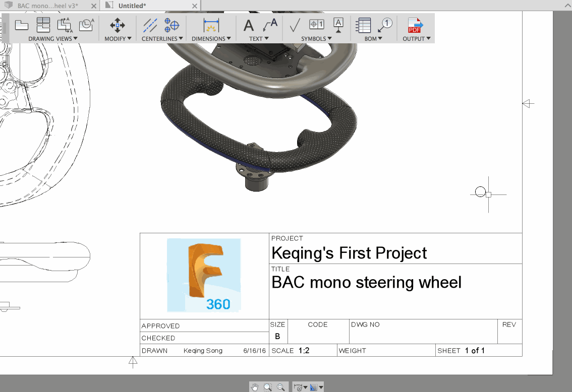This screenshot has height=392, width=572.
Task: Click the scale value '1:2'
Action: [x=304, y=351]
